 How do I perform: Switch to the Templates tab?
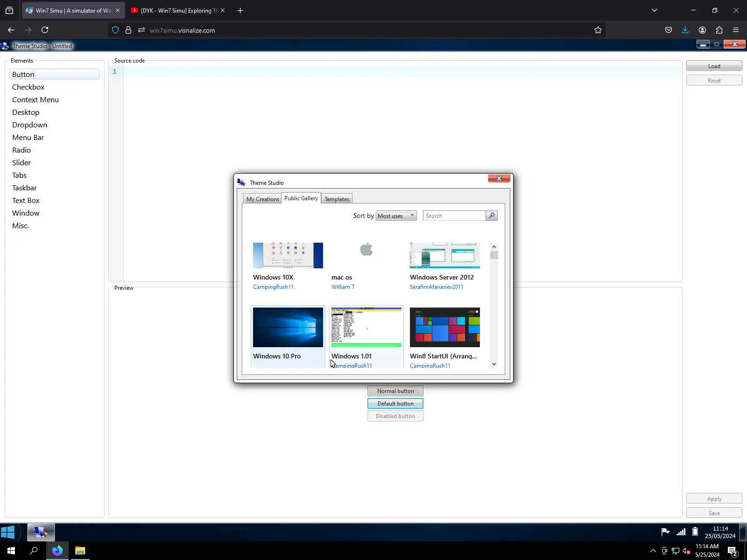coord(337,199)
